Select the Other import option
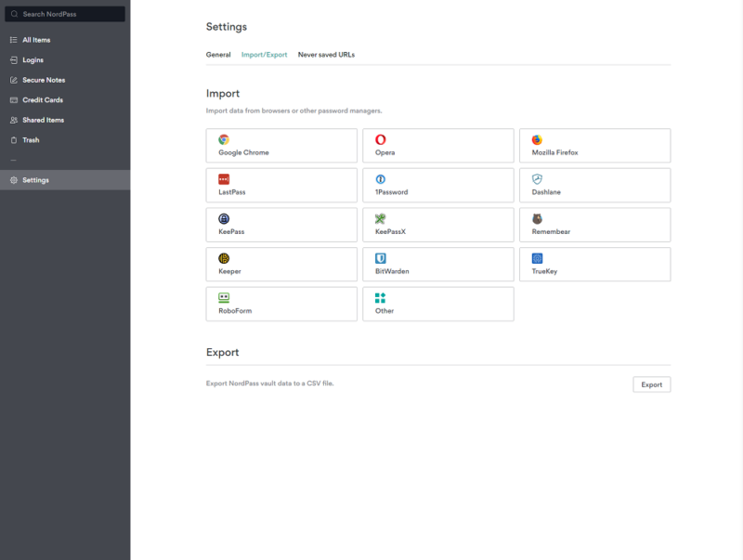The height and width of the screenshot is (560, 743). click(437, 304)
